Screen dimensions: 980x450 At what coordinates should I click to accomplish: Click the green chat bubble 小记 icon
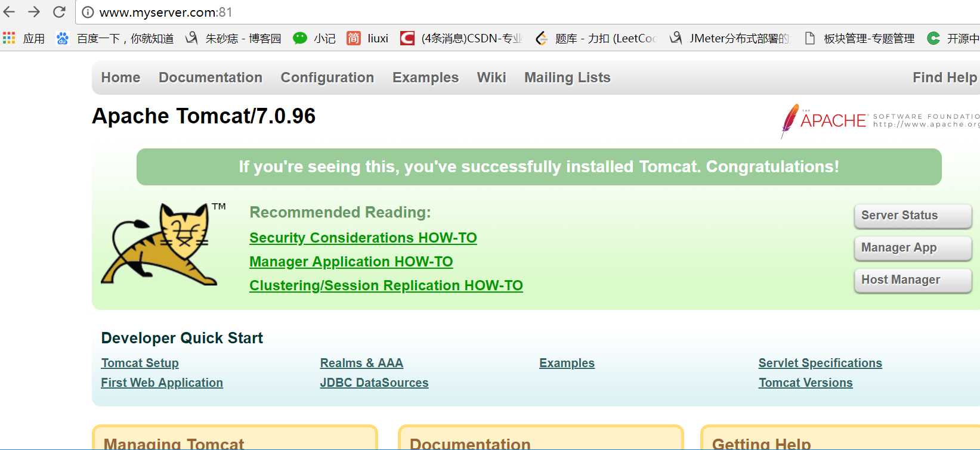click(x=300, y=38)
